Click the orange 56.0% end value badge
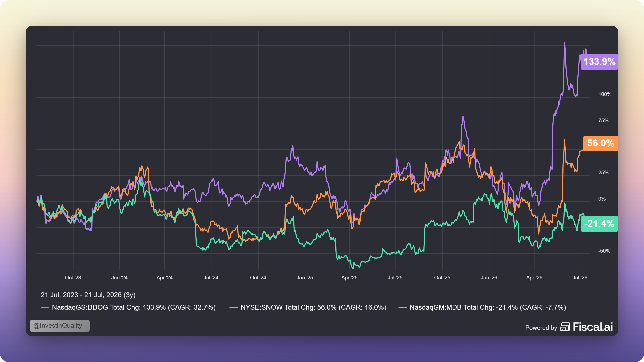Image resolution: width=644 pixels, height=362 pixels. 601,143
